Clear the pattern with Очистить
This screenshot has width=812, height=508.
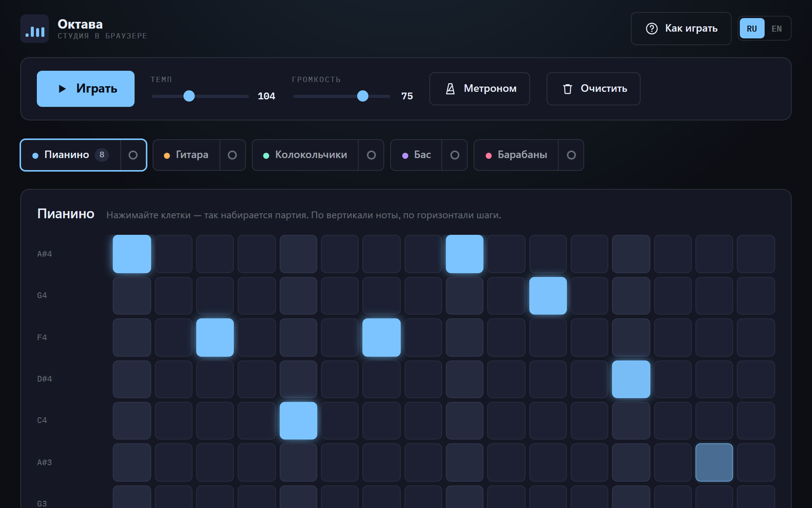point(593,89)
